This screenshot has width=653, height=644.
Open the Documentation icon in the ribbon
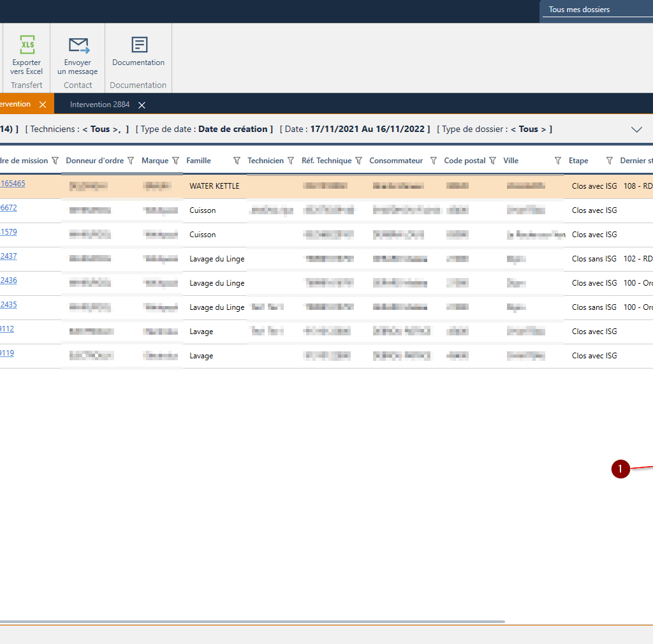139,45
